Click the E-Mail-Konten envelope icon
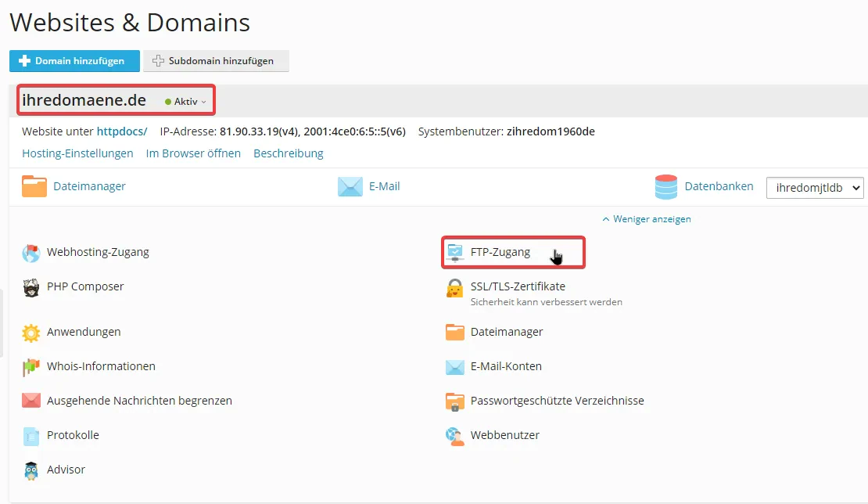Image resolution: width=868 pixels, height=504 pixels. (455, 366)
